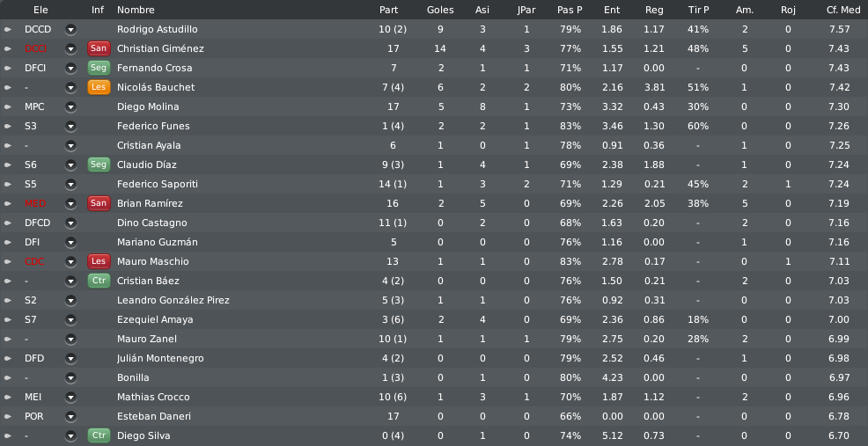This screenshot has width=868, height=446.
Task: Open the position dropdown for Diego Molina
Action: pos(70,106)
